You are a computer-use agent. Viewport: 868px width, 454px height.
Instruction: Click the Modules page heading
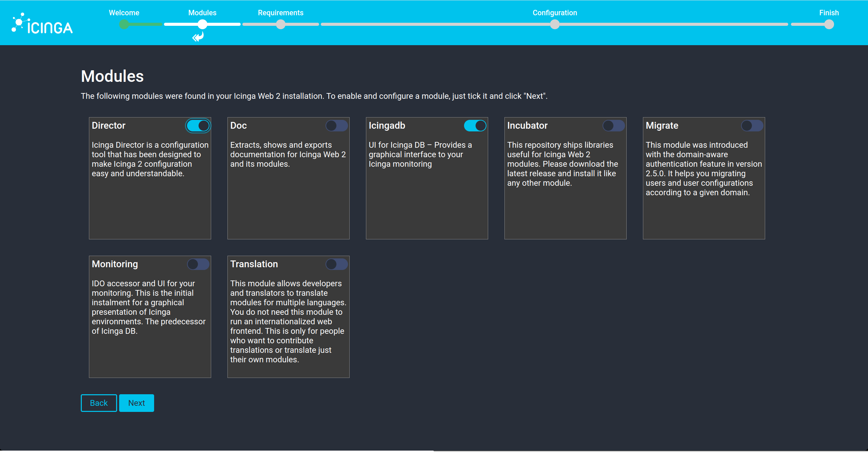(x=112, y=76)
